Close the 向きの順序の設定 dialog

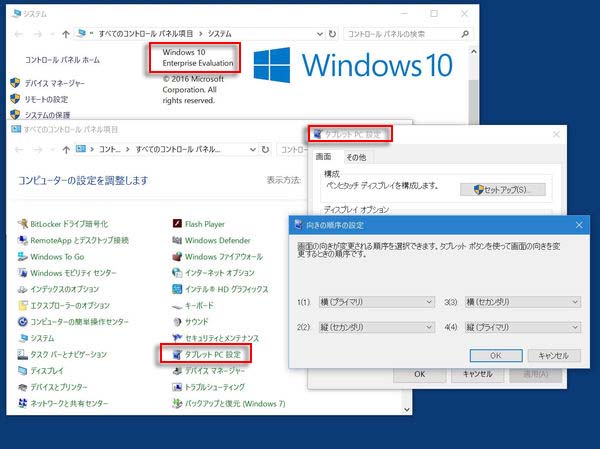pyautogui.click(x=579, y=225)
